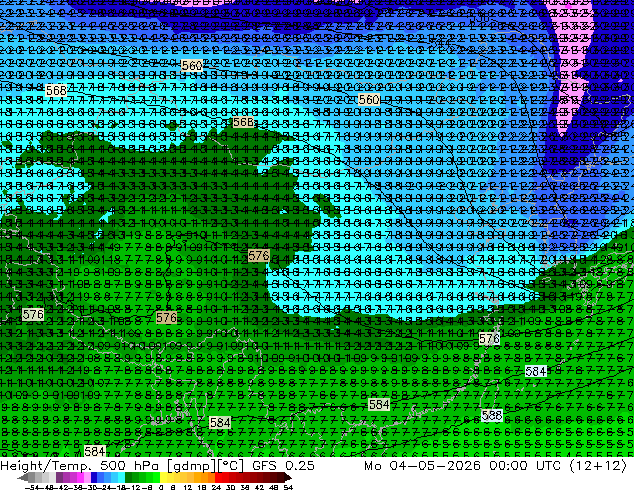The image size is (634, 490).
Task: Pick the bright lime green legend swatch
Action: click(x=156, y=478)
